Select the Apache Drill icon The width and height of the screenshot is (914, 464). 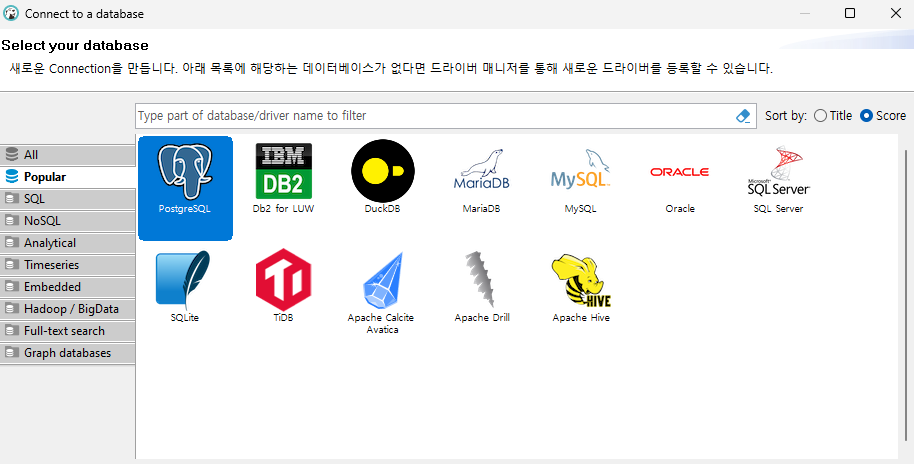point(481,280)
